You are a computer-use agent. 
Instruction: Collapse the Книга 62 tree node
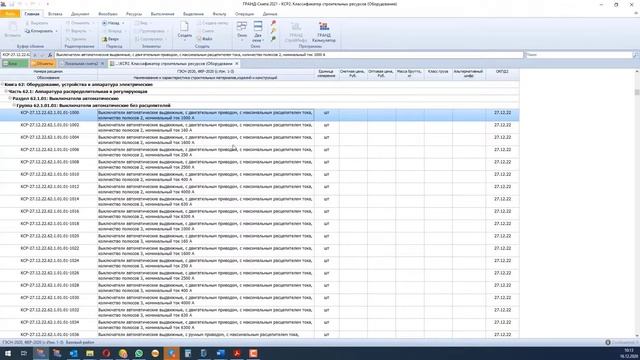coord(2,84)
